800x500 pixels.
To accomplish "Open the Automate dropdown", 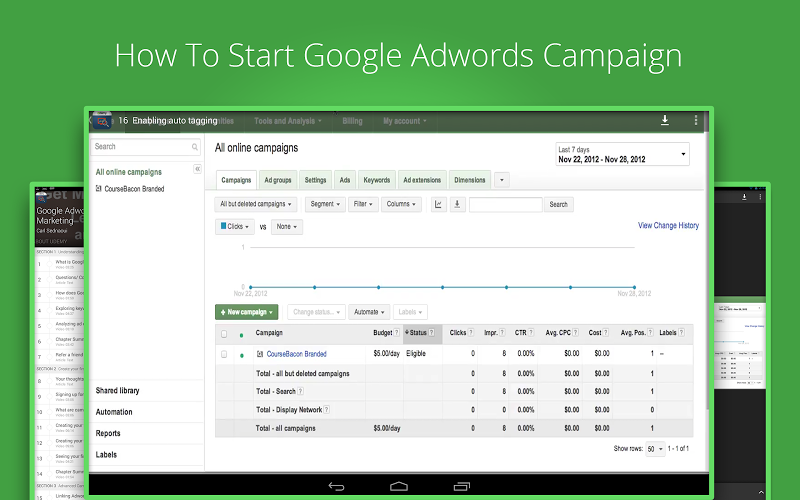I will click(369, 312).
